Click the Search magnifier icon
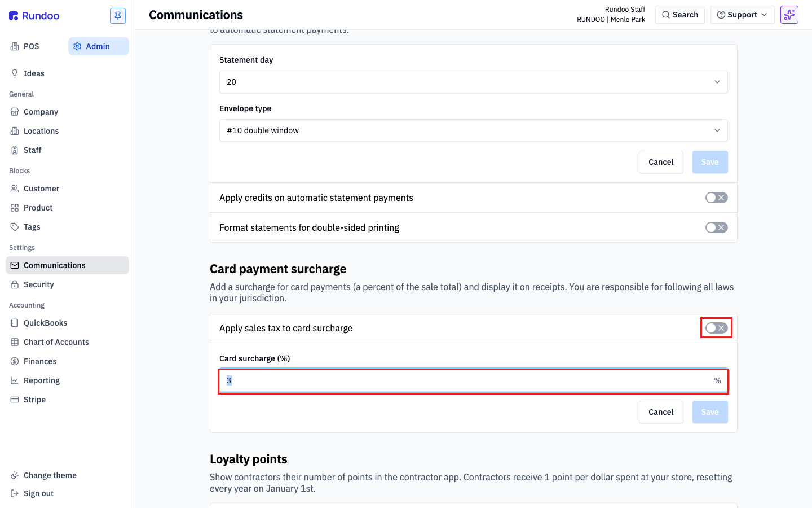The width and height of the screenshot is (812, 508). click(x=666, y=15)
